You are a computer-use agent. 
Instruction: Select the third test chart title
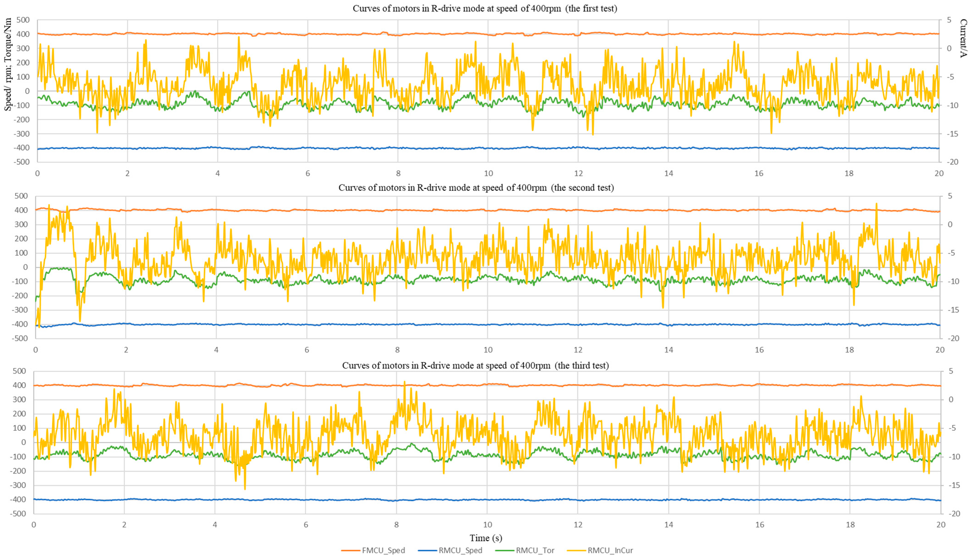coord(475,365)
